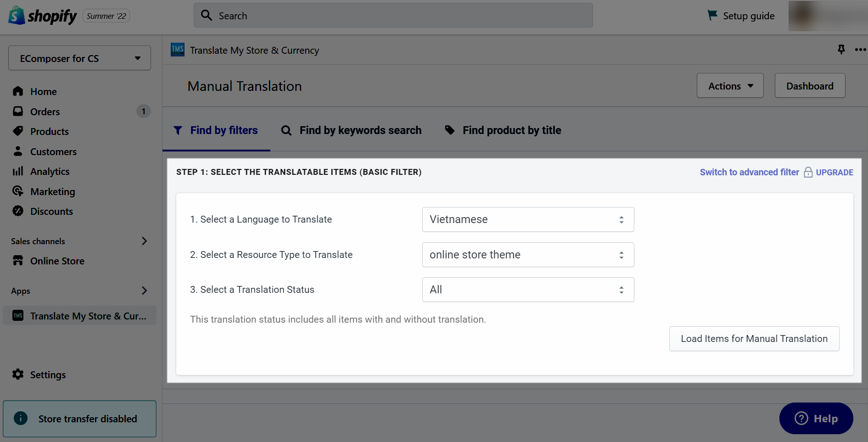868x442 pixels.
Task: Open the Customers section
Action: click(x=53, y=151)
